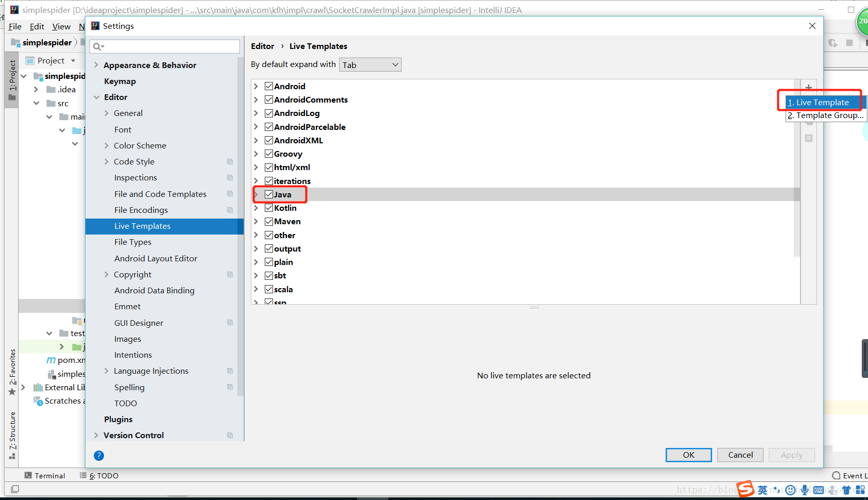Click the project-level icon beside Spelling
Viewport: 868px width, 500px height.
pos(230,387)
